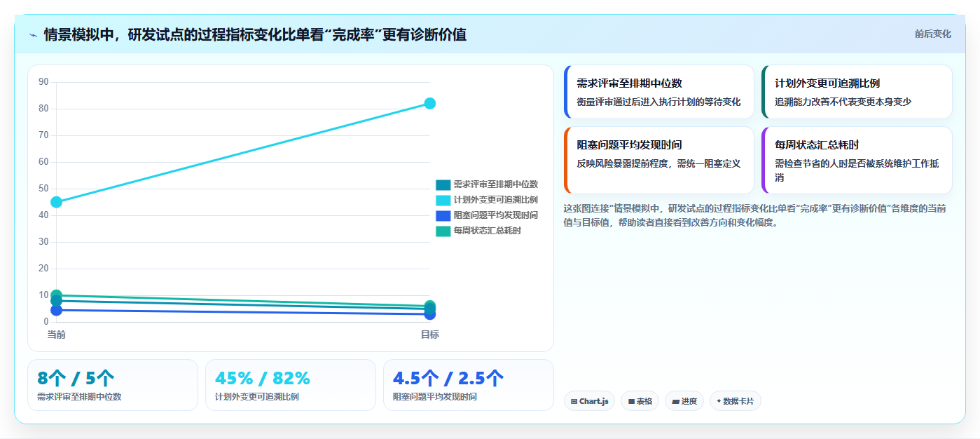Click the 进度 tag
980x439 pixels.
pyautogui.click(x=684, y=401)
